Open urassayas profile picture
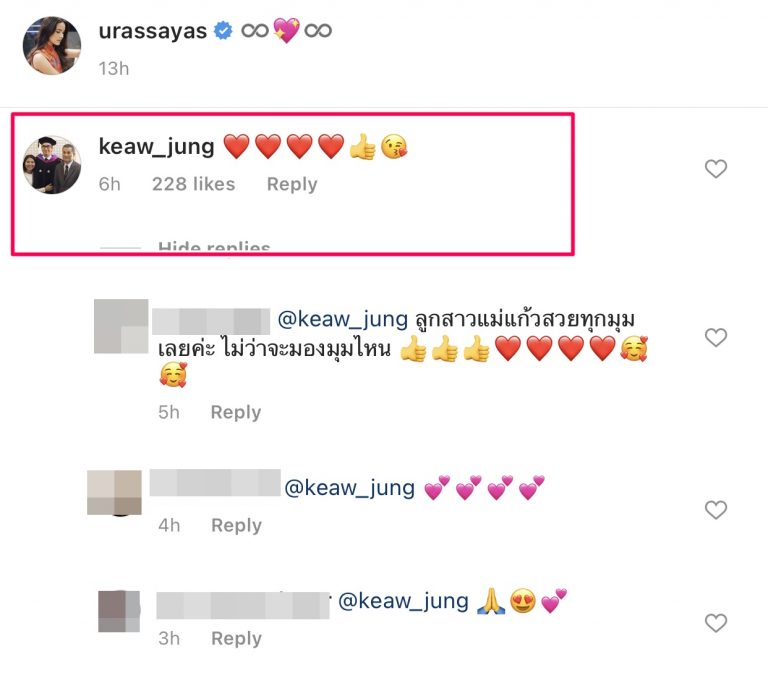 (52, 46)
